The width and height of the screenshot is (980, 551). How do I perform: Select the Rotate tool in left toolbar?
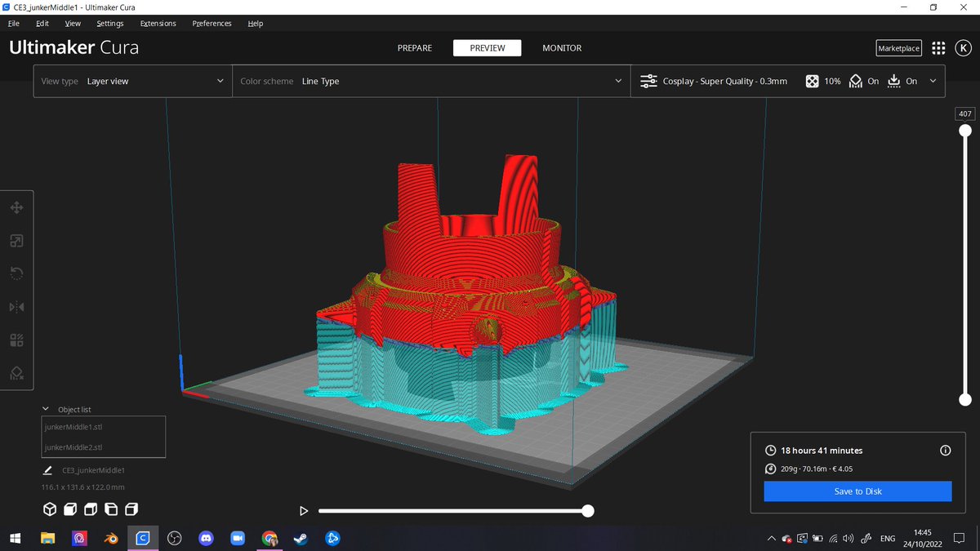point(16,273)
